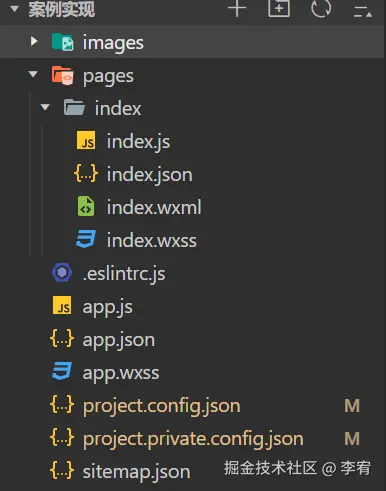Collapse the index folder arrow
Viewport: 386px width, 491px height.
(x=45, y=107)
